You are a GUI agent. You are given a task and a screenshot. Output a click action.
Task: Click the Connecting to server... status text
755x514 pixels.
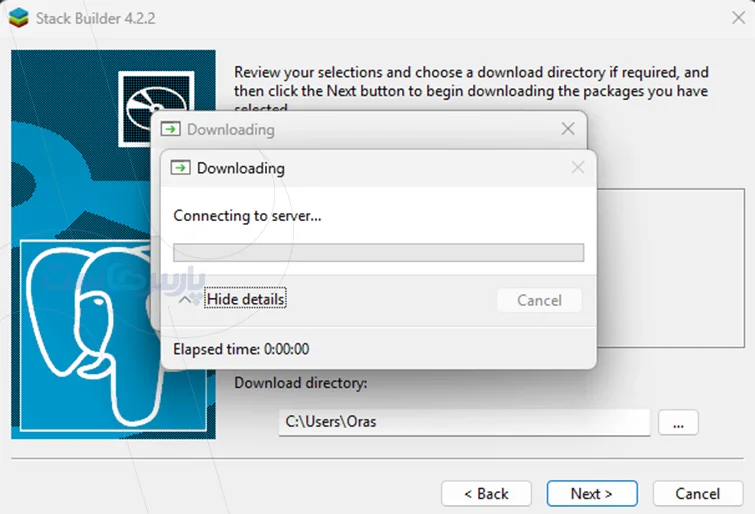tap(247, 216)
